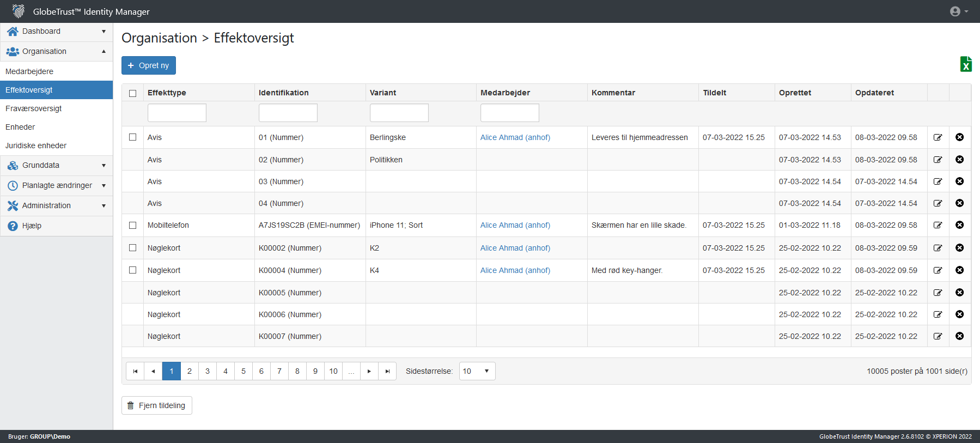Edit the Avis 02 (Nummer) row
The image size is (980, 443).
938,160
